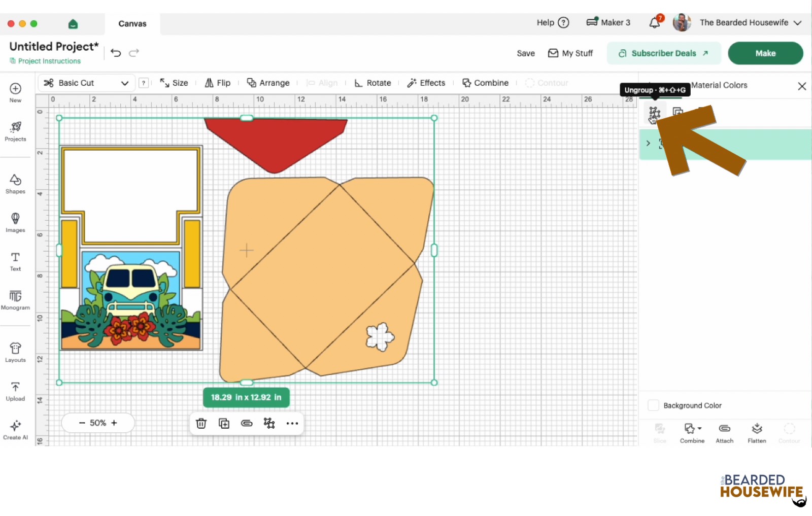Open the Arrange toolbar menu
The width and height of the screenshot is (812, 516).
[268, 83]
